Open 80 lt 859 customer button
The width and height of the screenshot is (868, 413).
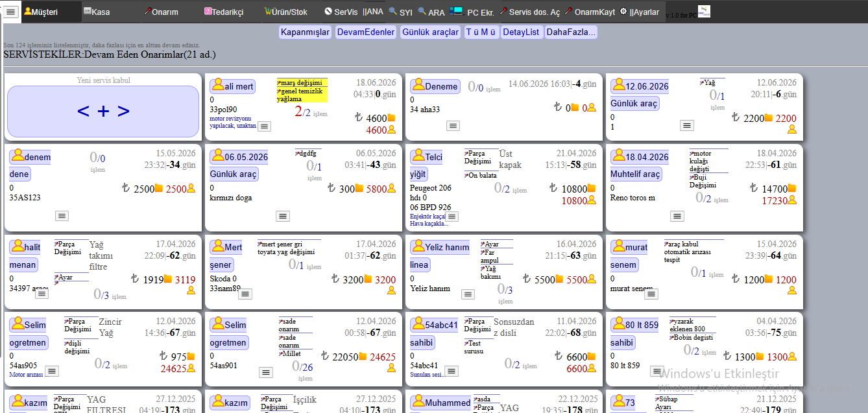point(635,325)
